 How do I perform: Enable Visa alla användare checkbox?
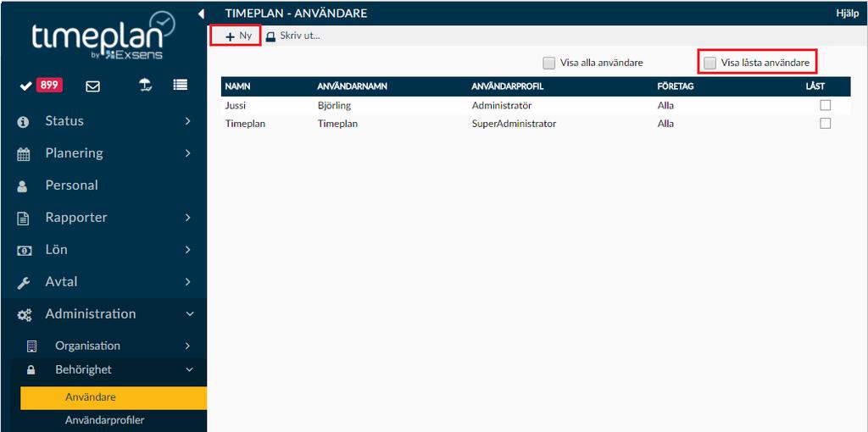(x=548, y=63)
